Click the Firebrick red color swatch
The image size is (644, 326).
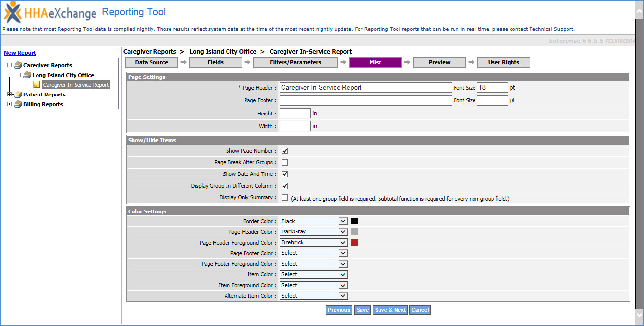point(355,243)
